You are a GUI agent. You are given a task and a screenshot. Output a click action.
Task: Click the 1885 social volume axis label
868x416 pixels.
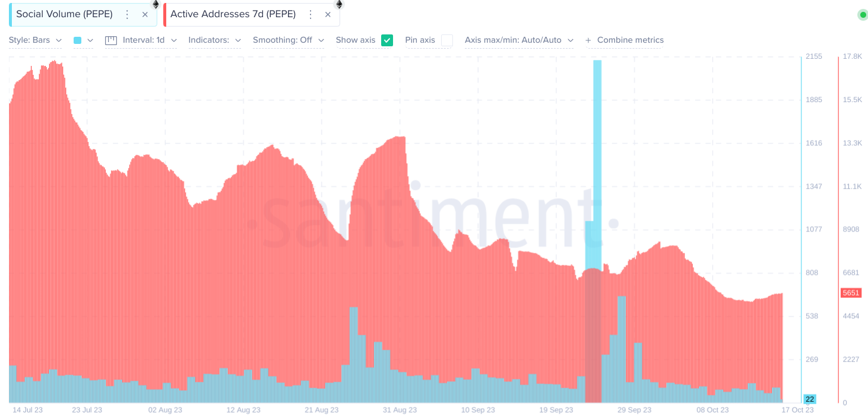(813, 100)
